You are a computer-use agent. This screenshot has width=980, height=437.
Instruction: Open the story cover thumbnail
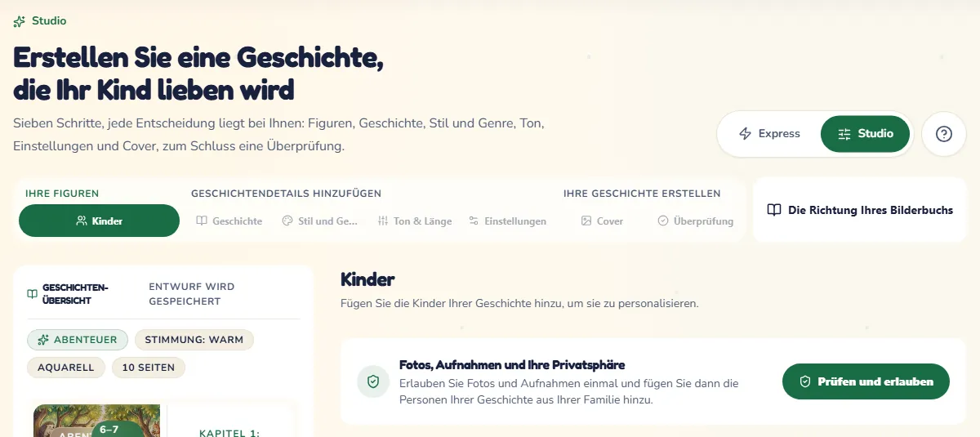point(97,421)
